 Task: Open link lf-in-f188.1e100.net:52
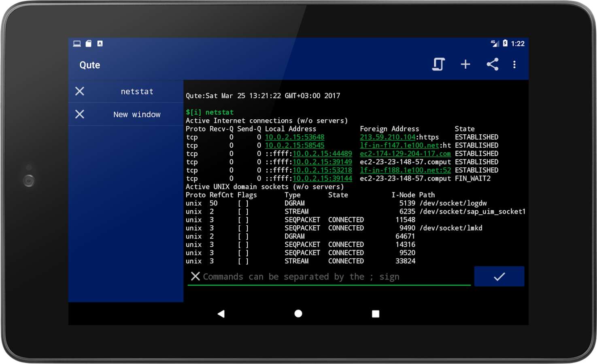(x=405, y=170)
